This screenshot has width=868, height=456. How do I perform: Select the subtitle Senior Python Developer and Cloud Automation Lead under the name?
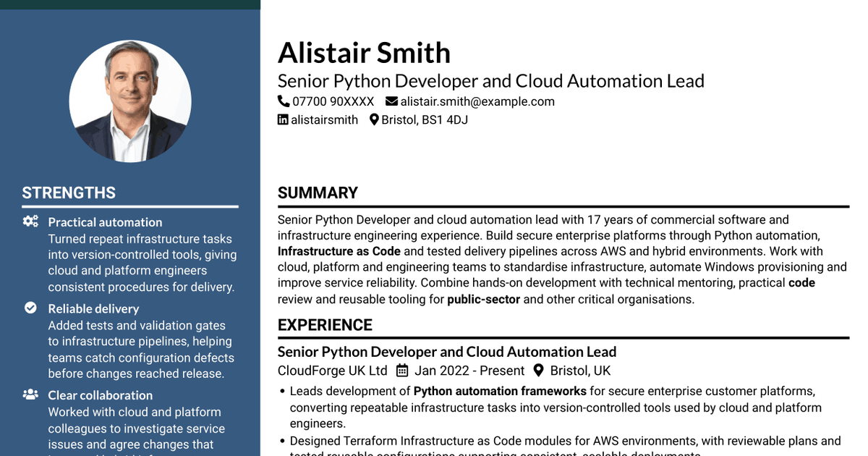click(491, 80)
